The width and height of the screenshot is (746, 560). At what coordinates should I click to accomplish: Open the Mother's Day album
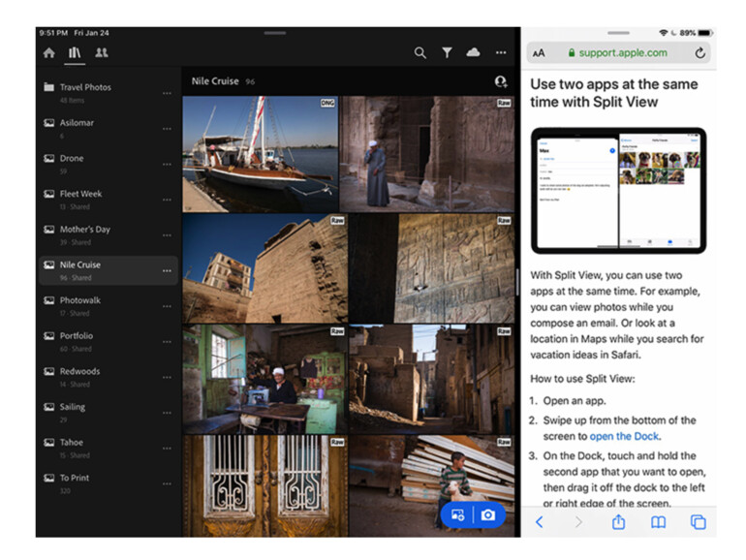tap(109, 235)
